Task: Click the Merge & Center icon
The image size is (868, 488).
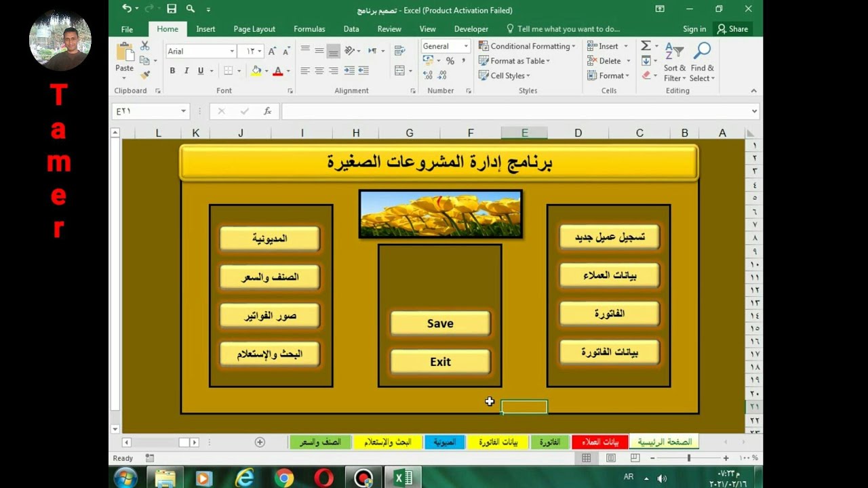Action: (399, 70)
